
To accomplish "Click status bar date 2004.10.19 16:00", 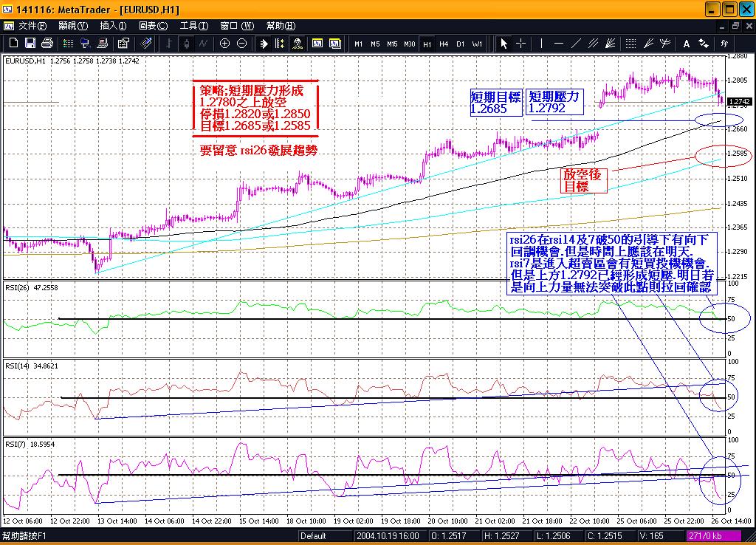I will pos(388,536).
